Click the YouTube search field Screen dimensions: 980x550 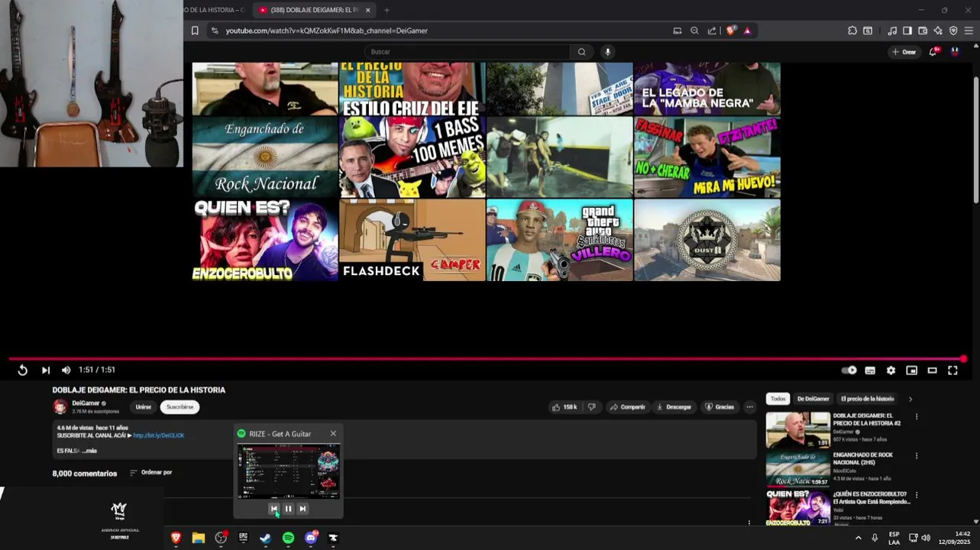pos(467,52)
